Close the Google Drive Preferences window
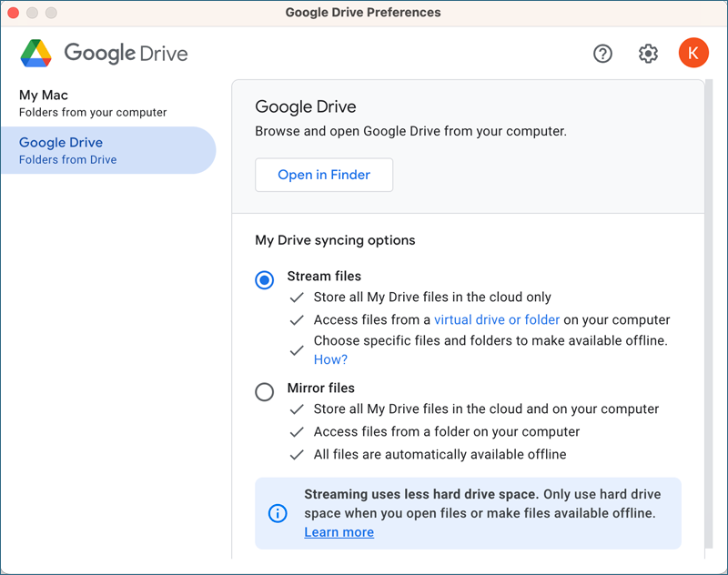 14,13
